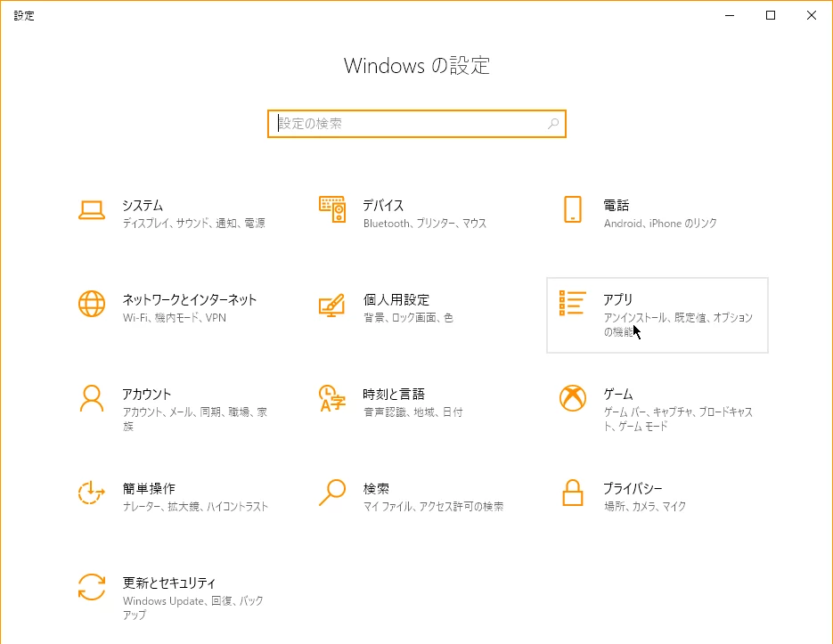Click 'Wi-Fi、機内モード、VPN' description
The image size is (833, 644).
(175, 318)
